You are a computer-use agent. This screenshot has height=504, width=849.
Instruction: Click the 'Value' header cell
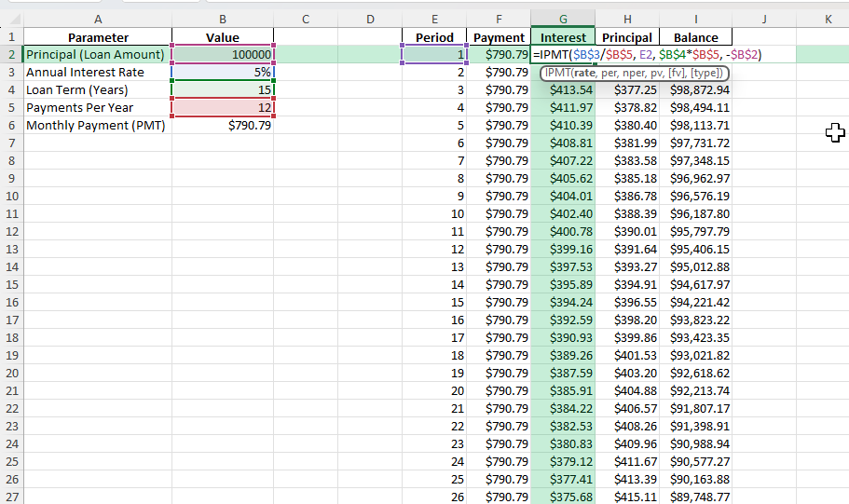223,37
